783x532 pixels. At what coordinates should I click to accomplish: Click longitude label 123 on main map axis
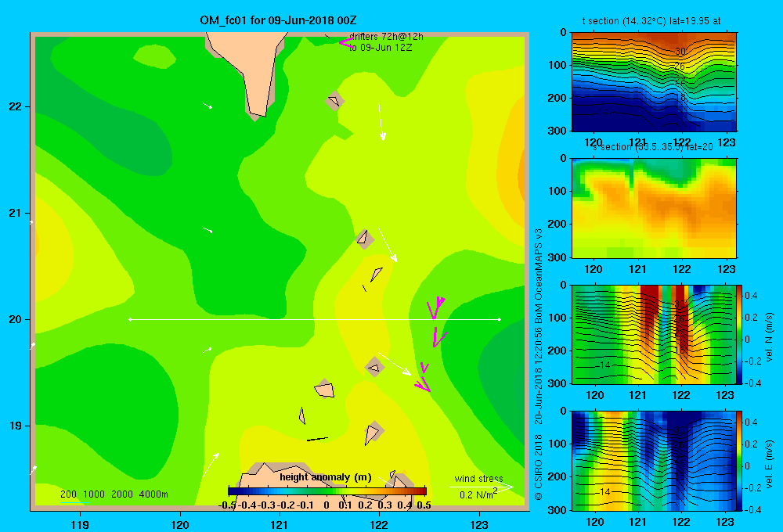coord(479,524)
